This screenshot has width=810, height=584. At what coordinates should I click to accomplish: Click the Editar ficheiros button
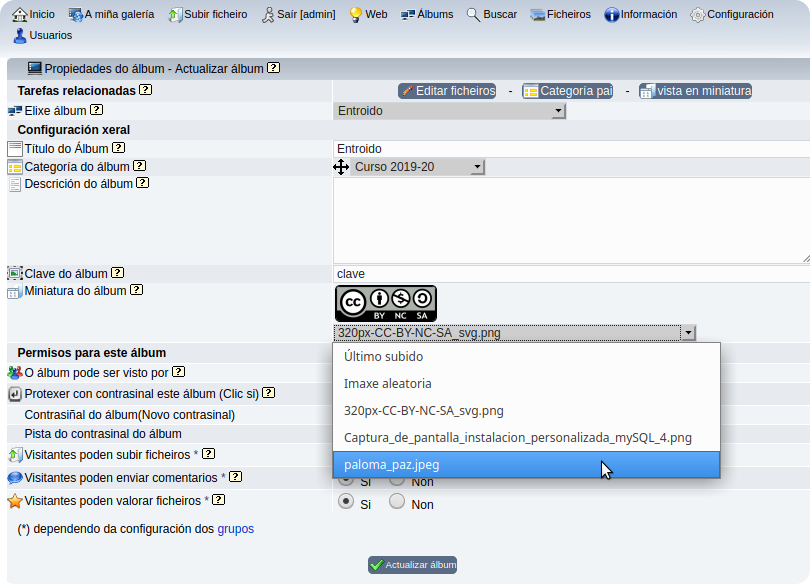tap(447, 91)
